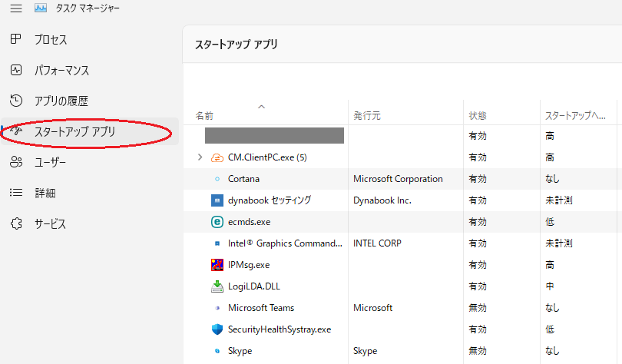Click the SecurityHealthSystray shield icon

(217, 329)
